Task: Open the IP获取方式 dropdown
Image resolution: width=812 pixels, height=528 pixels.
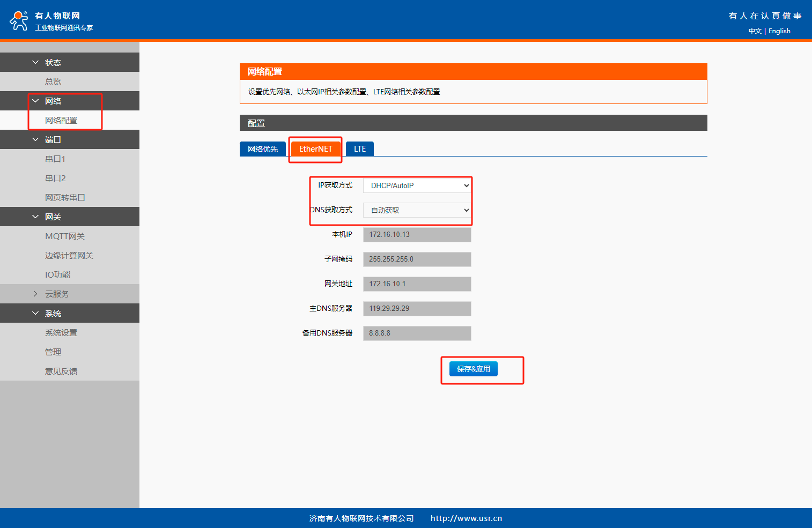Action: pos(417,185)
